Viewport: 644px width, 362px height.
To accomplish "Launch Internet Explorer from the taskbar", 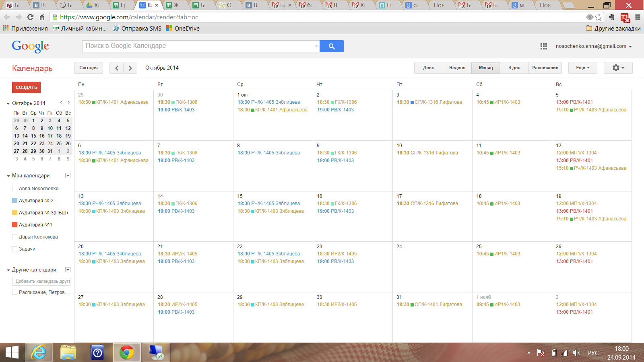I will 39,353.
